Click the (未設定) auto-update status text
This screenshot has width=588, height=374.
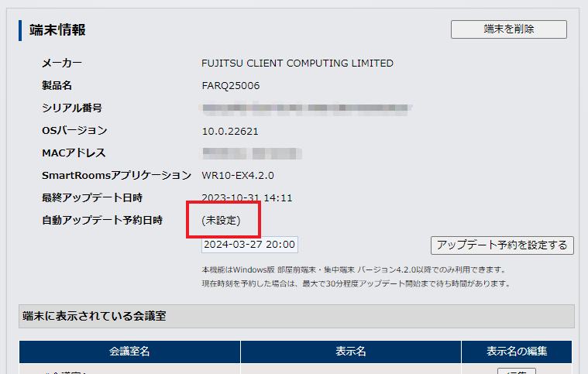(x=221, y=221)
